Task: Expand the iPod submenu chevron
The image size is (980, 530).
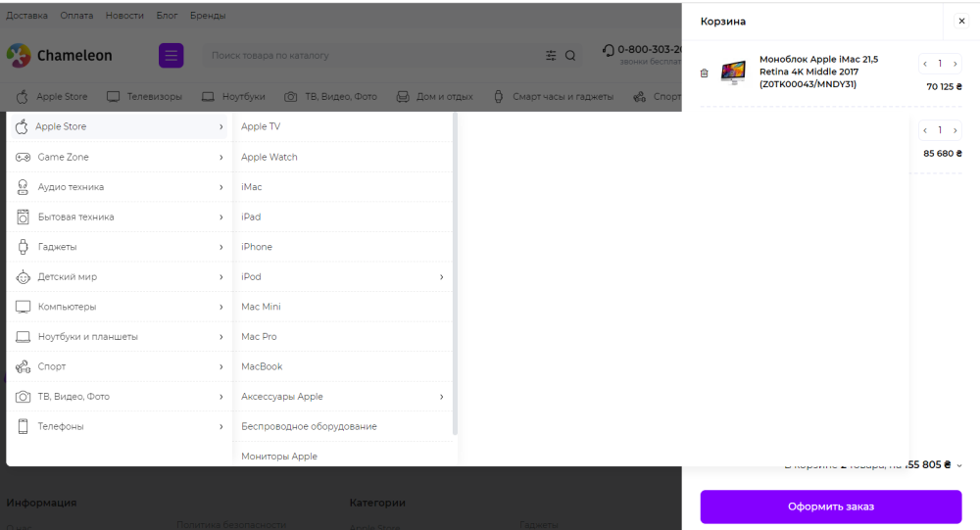Action: pos(441,277)
